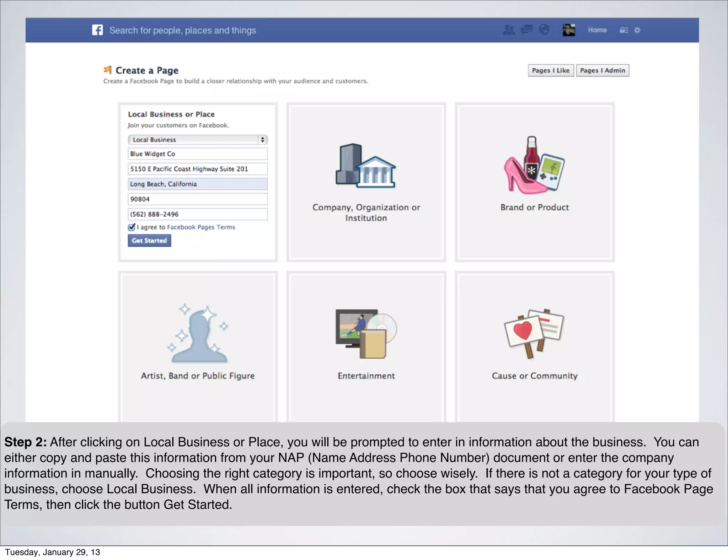Open the notifications globe icon
Image resolution: width=728 pixels, height=560 pixels.
pos(544,30)
